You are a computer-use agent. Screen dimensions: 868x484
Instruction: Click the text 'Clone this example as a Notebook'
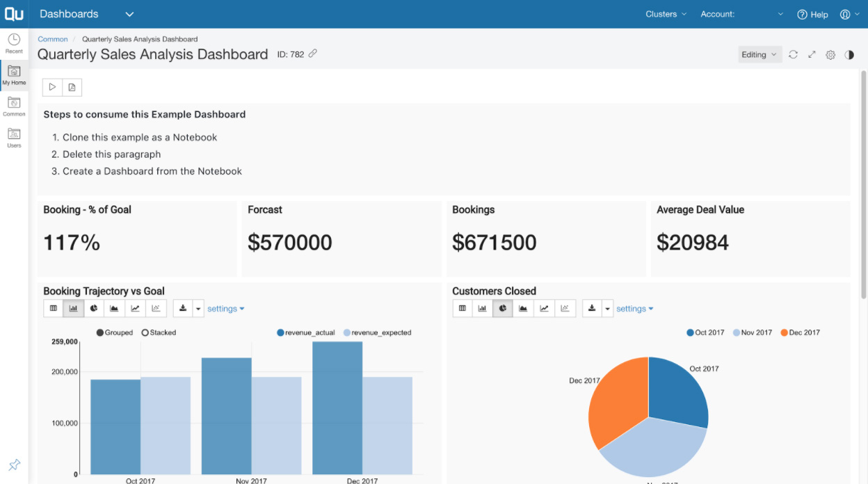pyautogui.click(x=140, y=137)
